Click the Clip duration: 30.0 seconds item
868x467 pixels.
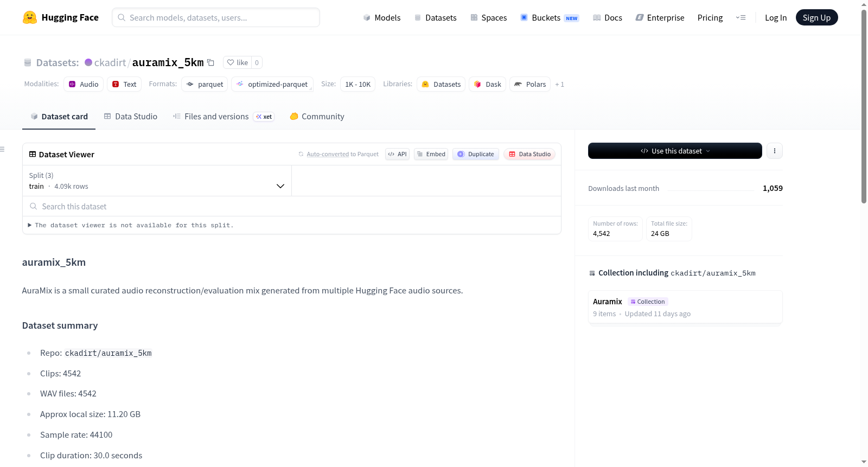click(x=91, y=456)
